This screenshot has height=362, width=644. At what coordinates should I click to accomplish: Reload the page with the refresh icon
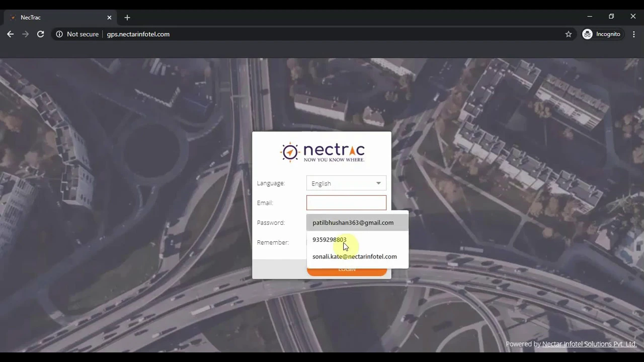(40, 34)
